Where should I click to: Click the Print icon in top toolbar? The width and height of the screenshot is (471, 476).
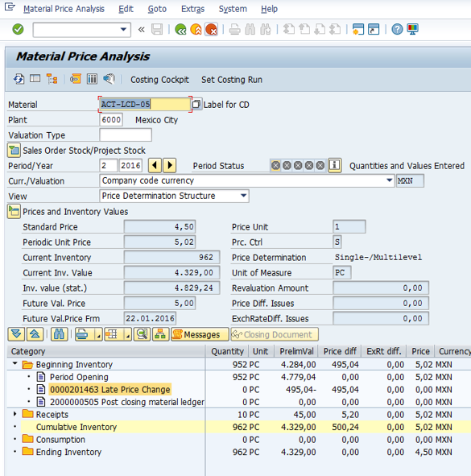[x=234, y=30]
